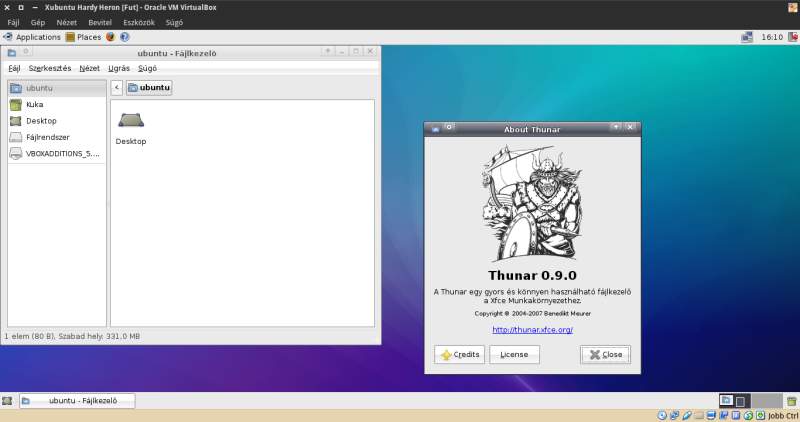This screenshot has width=800, height=422.
Task: Shade the About Thunar dialog using up-arrow
Action: [x=616, y=127]
